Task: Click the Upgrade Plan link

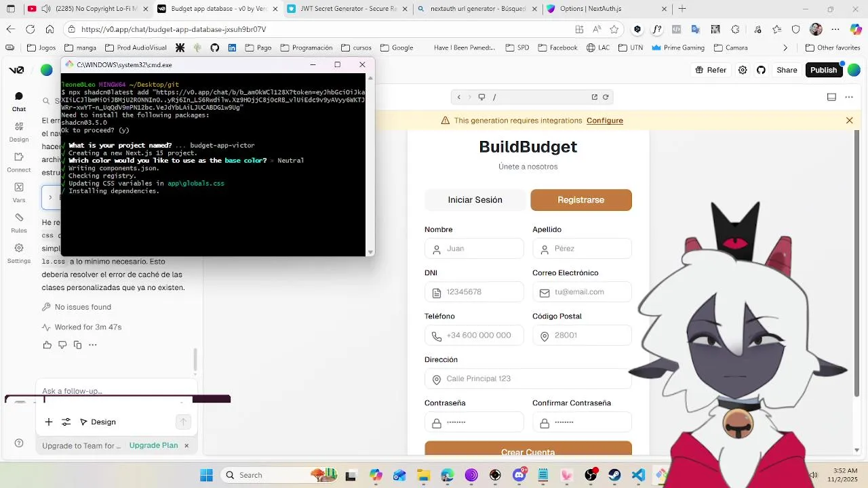Action: (153, 445)
